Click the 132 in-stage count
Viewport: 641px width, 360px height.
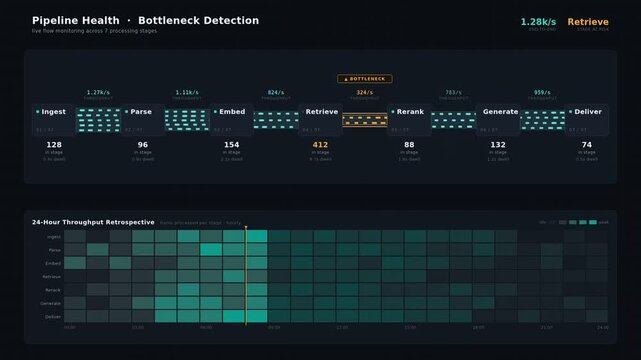coord(498,145)
